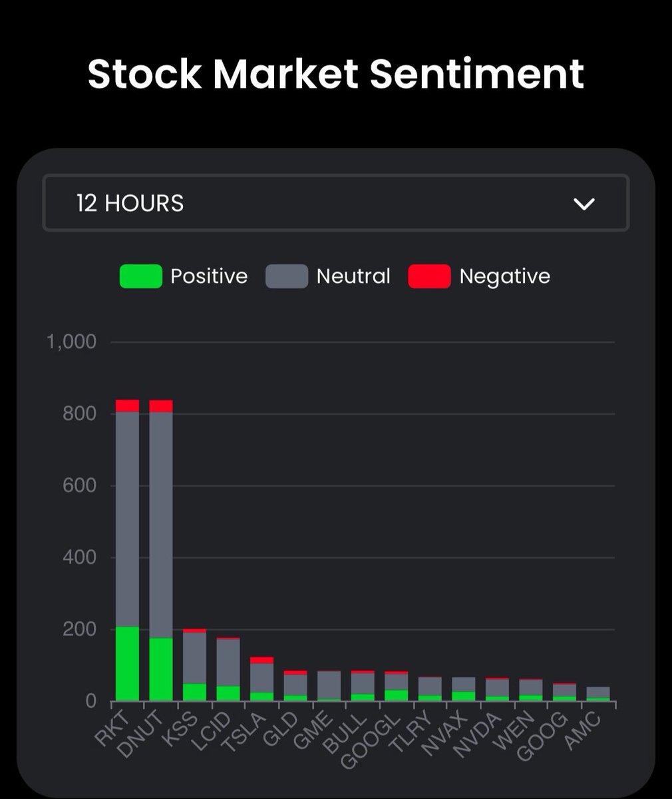Select the AMC sentiment bar
Viewport: 672px width, 799px height.
[597, 694]
